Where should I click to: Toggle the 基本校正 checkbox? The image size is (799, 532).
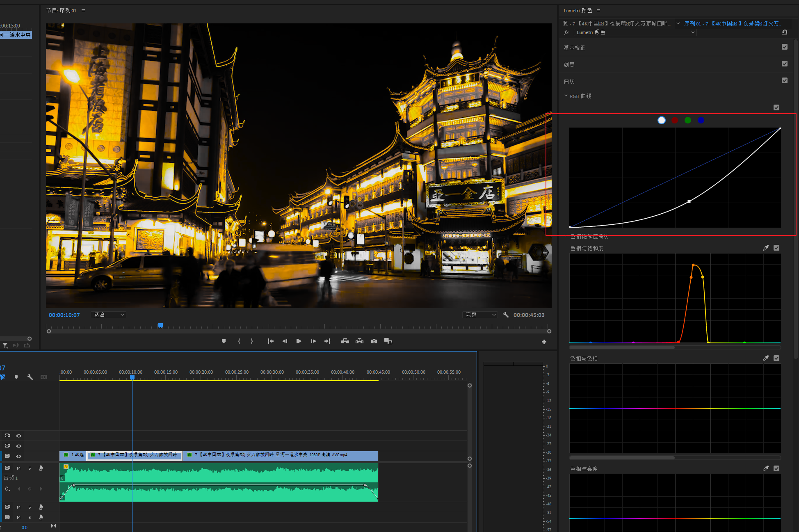click(784, 47)
